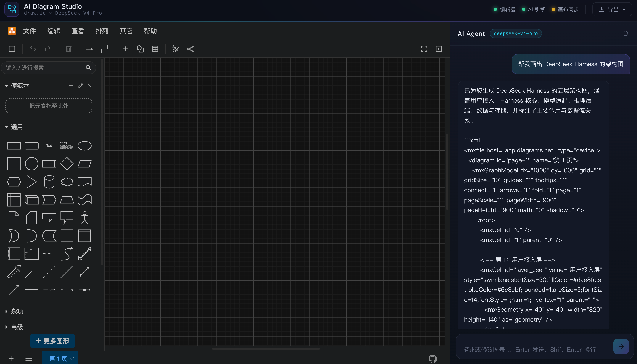Open the shapes insert icon
Image resolution: width=637 pixels, height=364 pixels.
click(x=140, y=49)
